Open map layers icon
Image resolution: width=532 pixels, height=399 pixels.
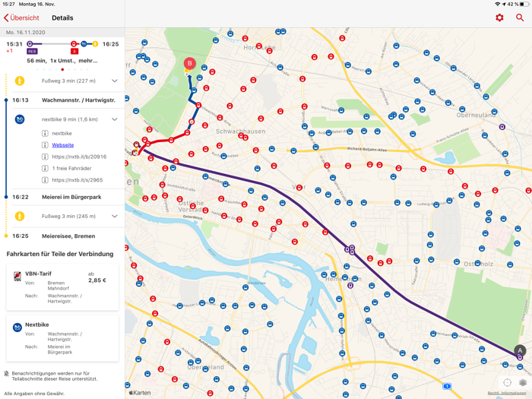pos(523,383)
